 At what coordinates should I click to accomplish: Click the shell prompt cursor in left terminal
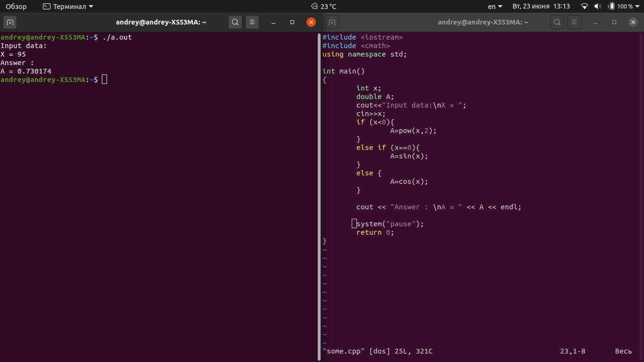[x=104, y=80]
